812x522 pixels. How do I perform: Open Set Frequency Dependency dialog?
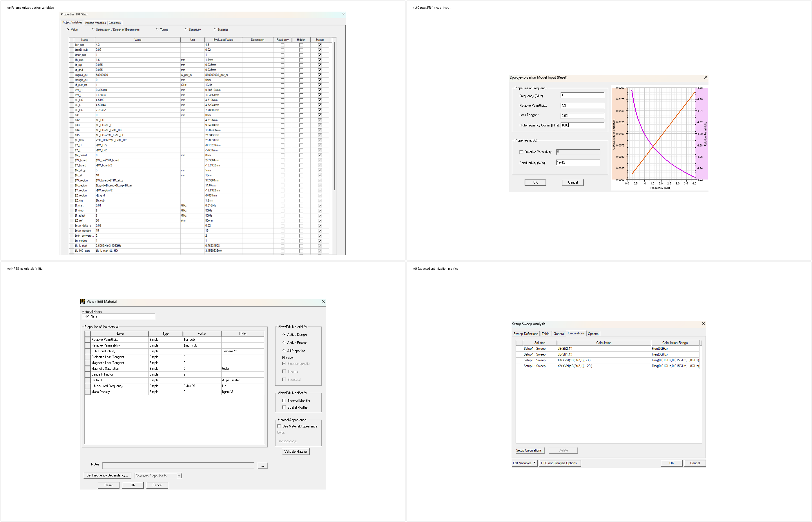point(107,475)
